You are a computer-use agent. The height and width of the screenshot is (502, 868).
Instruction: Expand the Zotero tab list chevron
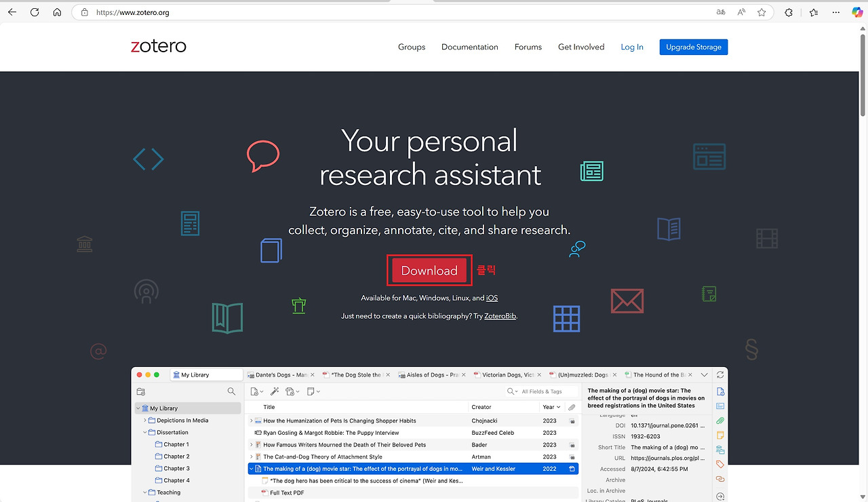(x=705, y=374)
